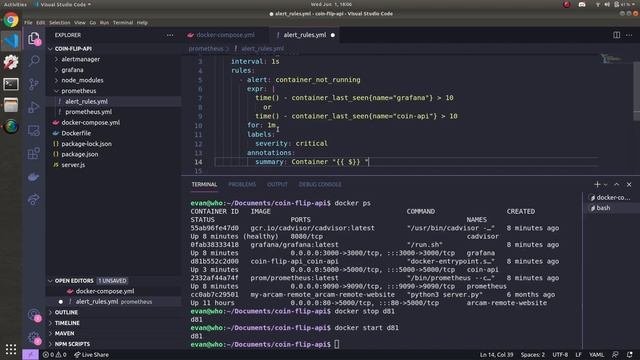Open Google Chrome from the dock
Screen dimensions: 640x360
click(x=11, y=20)
